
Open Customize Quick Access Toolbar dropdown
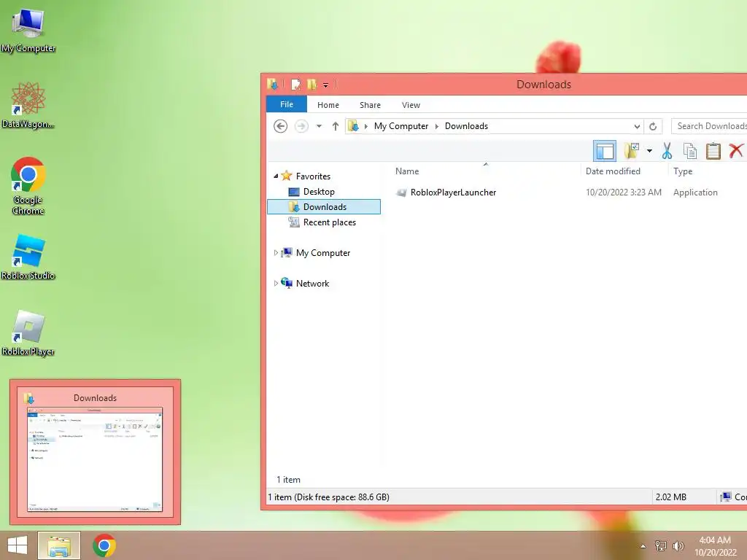[326, 85]
